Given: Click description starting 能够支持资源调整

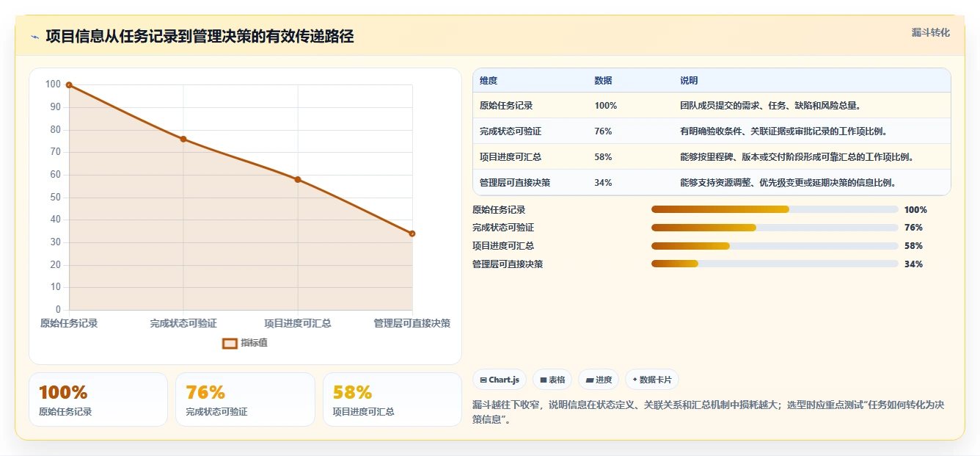Looking at the screenshot, I should (789, 183).
